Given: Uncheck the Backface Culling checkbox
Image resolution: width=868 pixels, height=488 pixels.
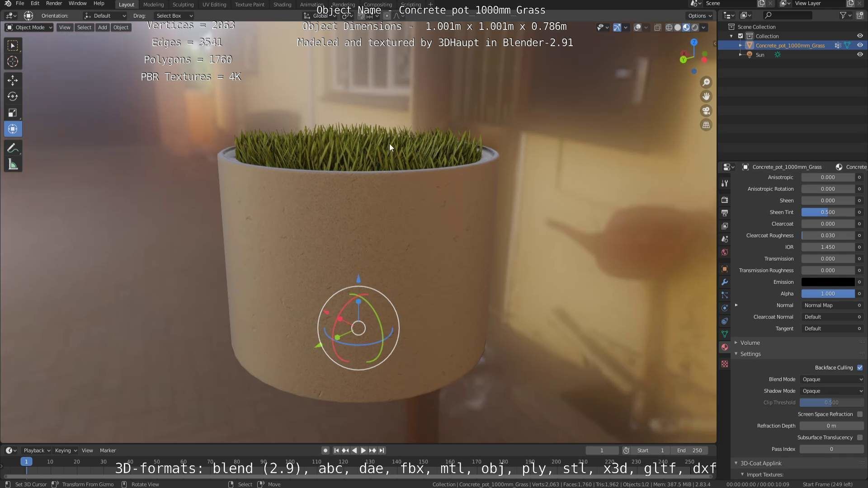Looking at the screenshot, I should point(860,368).
